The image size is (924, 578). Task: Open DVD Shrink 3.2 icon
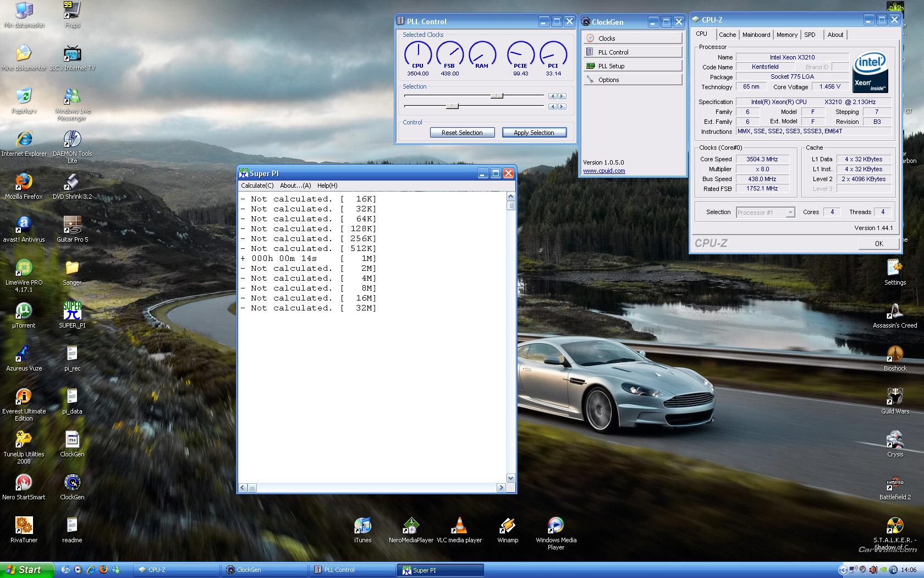coord(72,186)
